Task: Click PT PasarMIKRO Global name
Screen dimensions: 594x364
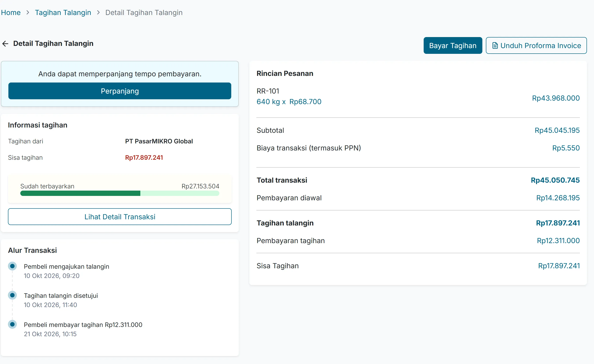Action: [159, 141]
